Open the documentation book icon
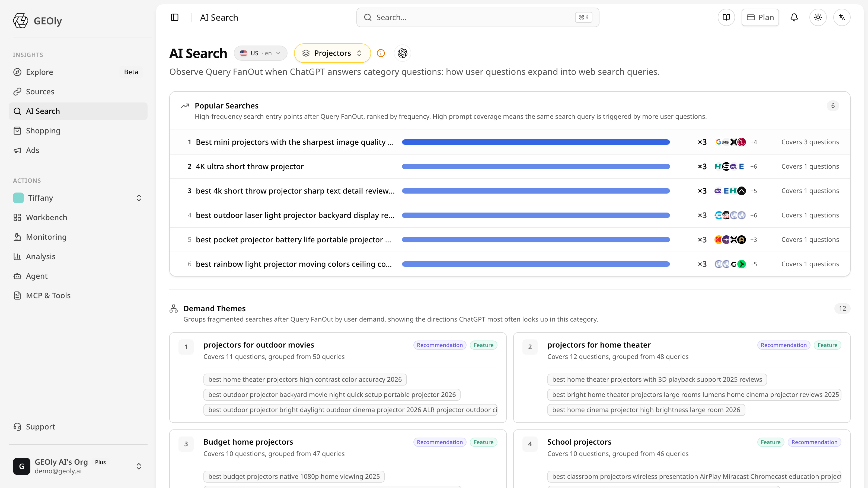Viewport: 868px width, 488px height. tap(726, 17)
